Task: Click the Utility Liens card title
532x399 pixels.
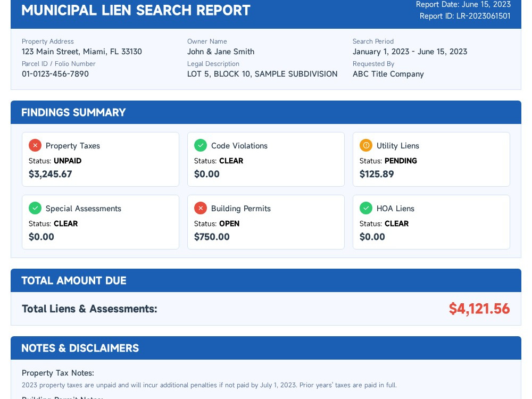Action: click(397, 146)
